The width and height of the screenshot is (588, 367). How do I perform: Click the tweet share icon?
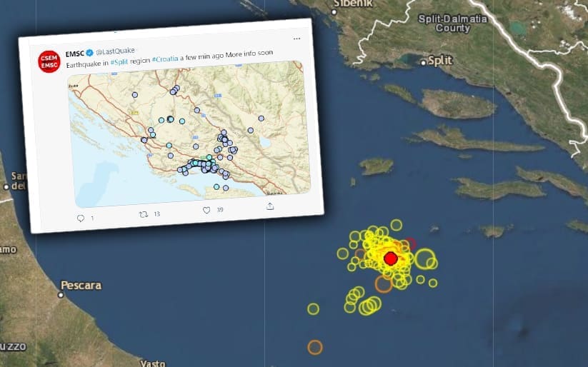(270, 206)
